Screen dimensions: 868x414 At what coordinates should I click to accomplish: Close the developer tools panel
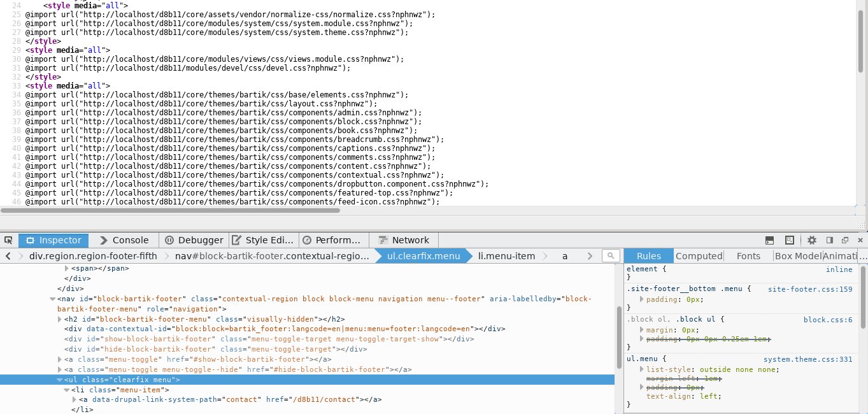[x=860, y=240]
